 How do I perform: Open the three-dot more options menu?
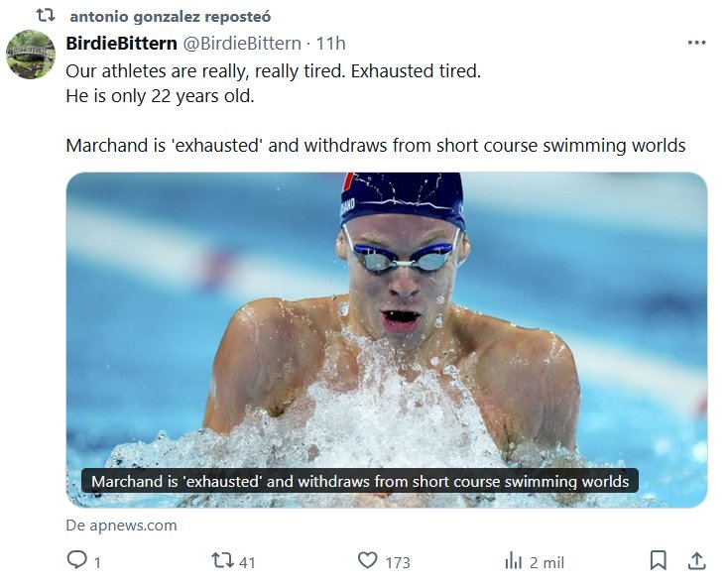tap(696, 43)
